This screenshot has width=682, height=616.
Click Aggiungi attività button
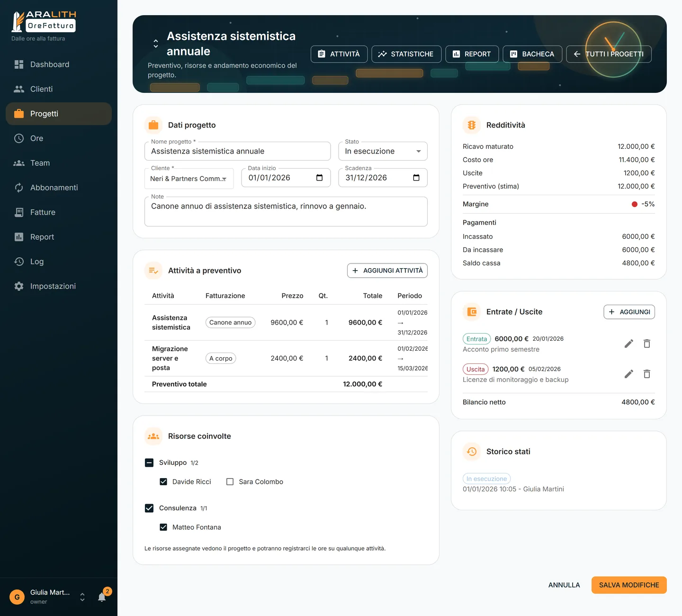point(387,271)
